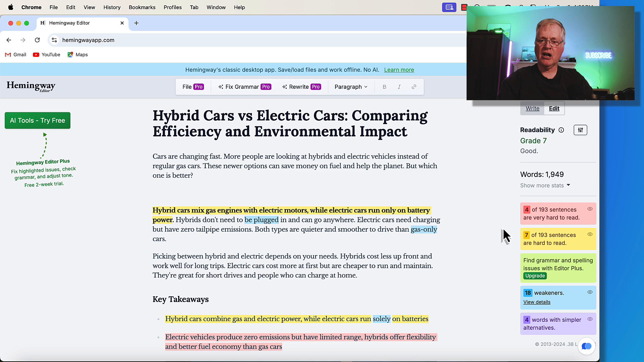Click Upgrade for Editor Plus grammar check
This screenshot has height=362, width=644.
click(535, 276)
